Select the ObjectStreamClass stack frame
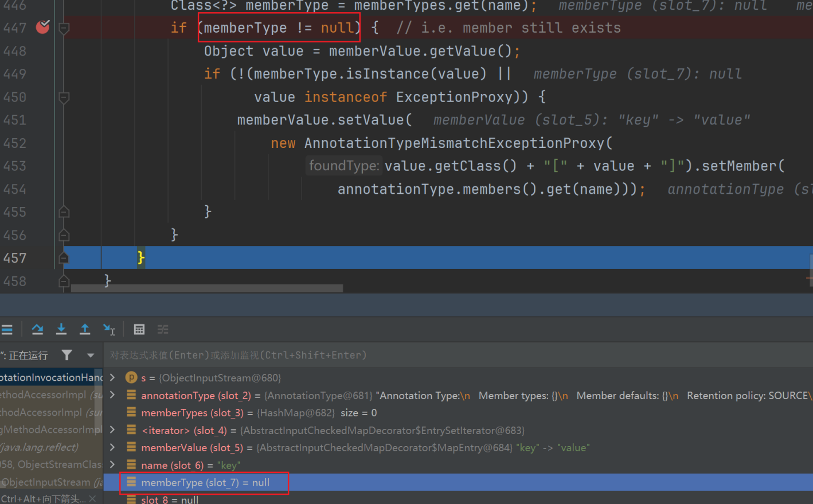The height and width of the screenshot is (504, 813). tap(51, 464)
